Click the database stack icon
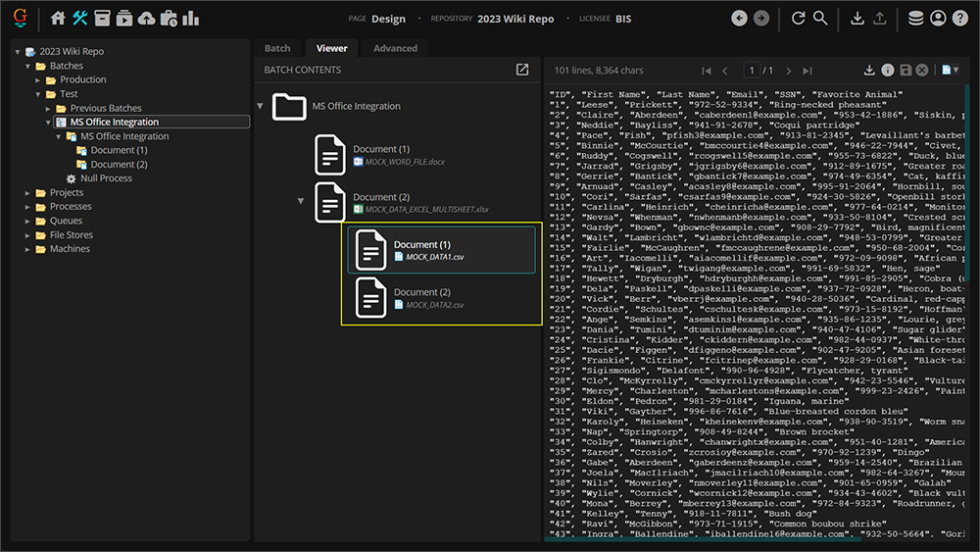 click(915, 19)
